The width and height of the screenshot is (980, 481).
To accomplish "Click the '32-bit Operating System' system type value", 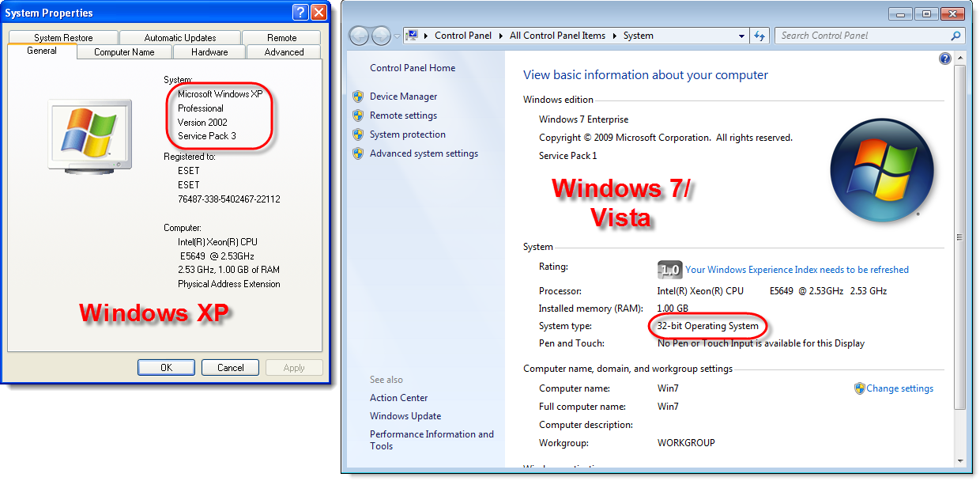I will [707, 326].
